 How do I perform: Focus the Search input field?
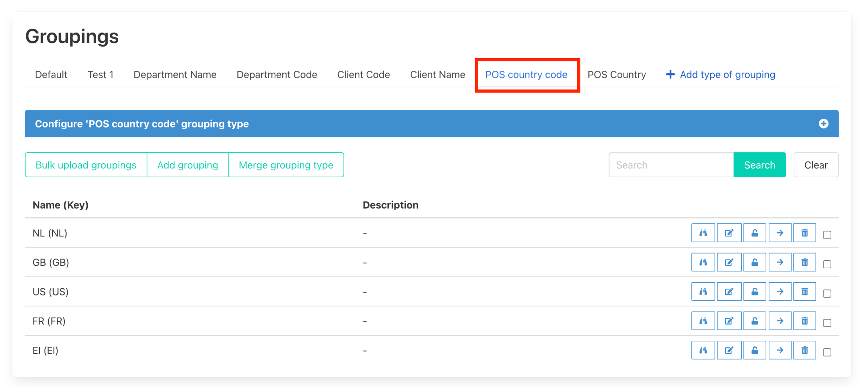point(671,165)
